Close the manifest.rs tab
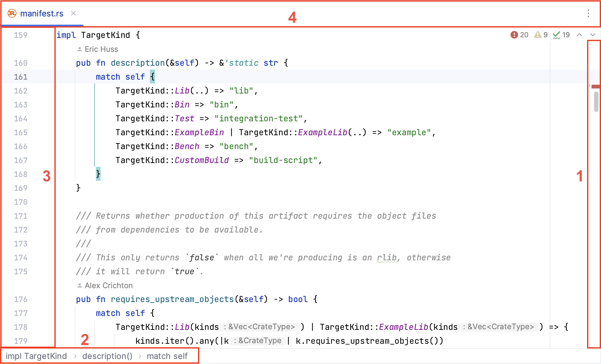The image size is (601, 364). pos(73,13)
